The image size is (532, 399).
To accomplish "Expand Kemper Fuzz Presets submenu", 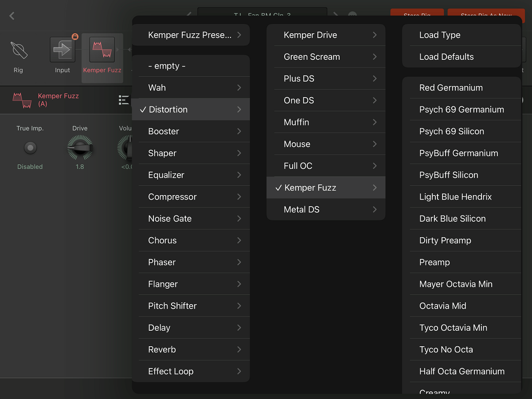I will pyautogui.click(x=191, y=35).
